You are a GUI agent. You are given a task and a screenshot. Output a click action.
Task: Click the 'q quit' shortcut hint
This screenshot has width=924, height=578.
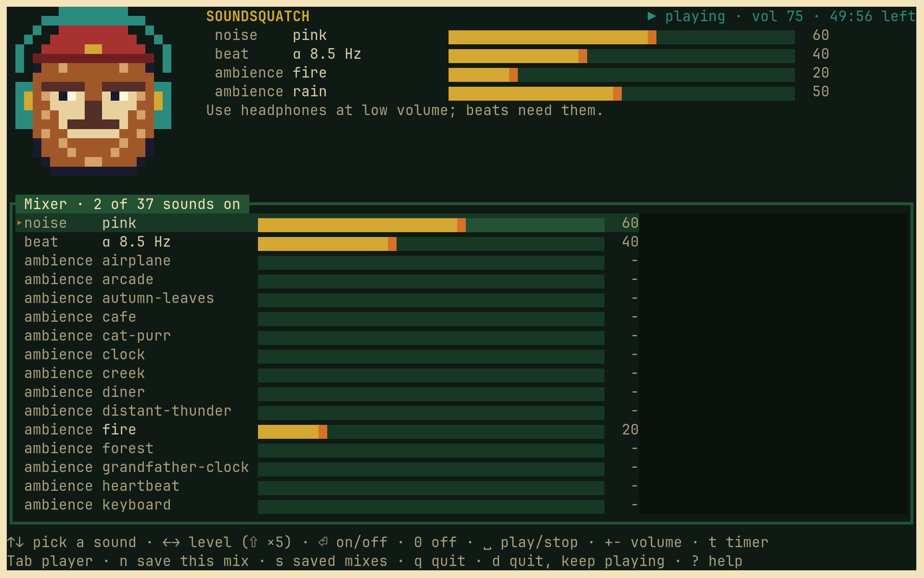click(439, 561)
